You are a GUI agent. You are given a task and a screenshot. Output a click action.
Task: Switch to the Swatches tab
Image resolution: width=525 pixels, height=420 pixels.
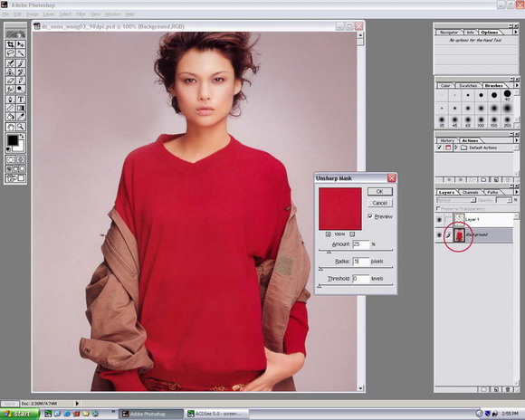coord(468,86)
